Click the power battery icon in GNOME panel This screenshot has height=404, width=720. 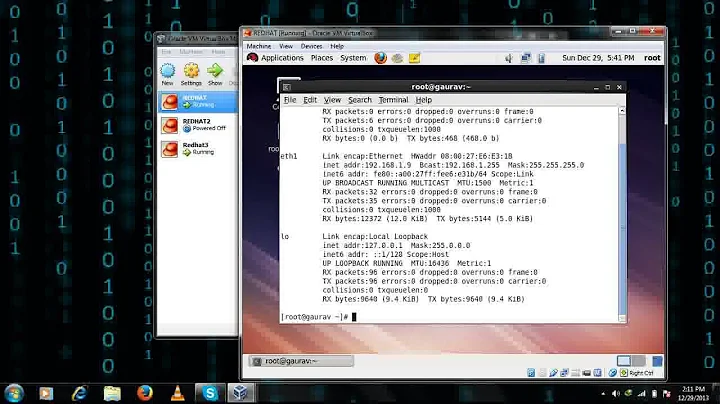click(x=541, y=58)
